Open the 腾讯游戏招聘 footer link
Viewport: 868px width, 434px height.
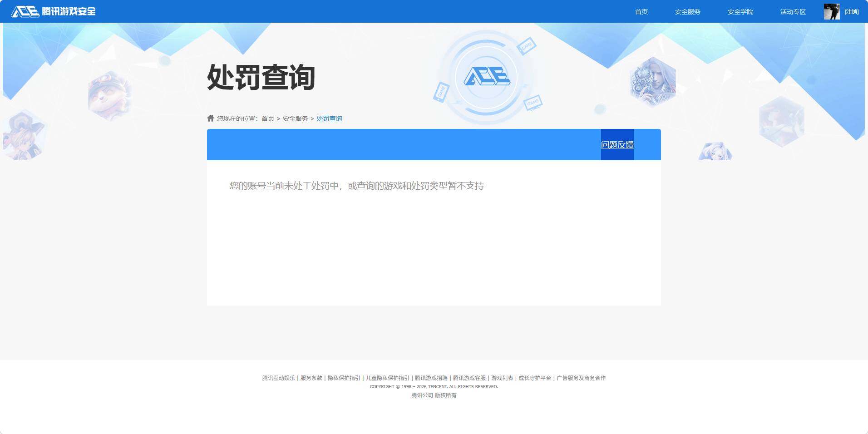[x=431, y=378]
